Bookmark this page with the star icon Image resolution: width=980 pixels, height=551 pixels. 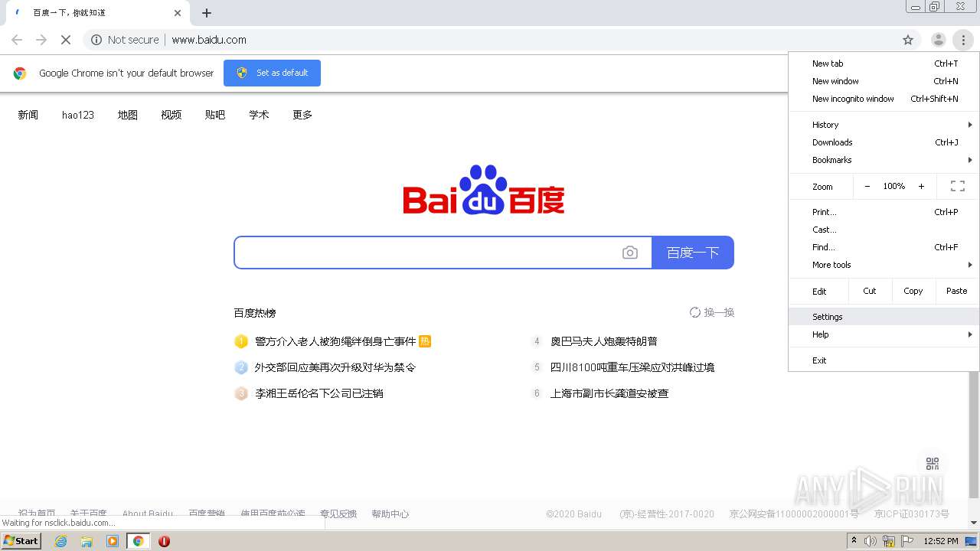[x=908, y=40]
